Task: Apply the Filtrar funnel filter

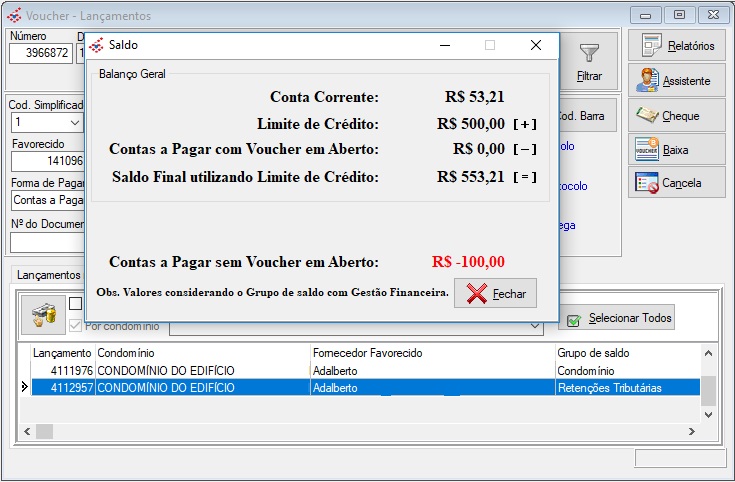Action: (590, 62)
